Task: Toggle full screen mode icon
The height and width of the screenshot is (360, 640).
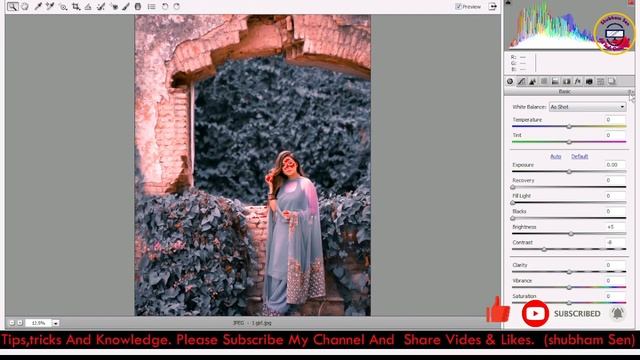Action: (x=493, y=7)
